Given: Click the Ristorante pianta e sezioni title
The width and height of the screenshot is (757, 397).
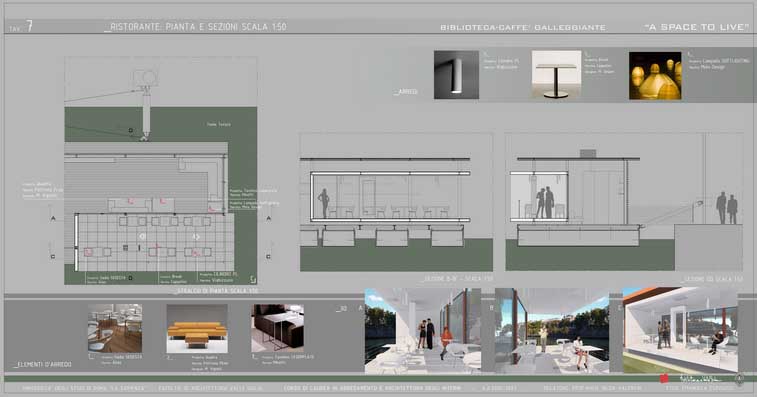Looking at the screenshot, I should (196, 27).
